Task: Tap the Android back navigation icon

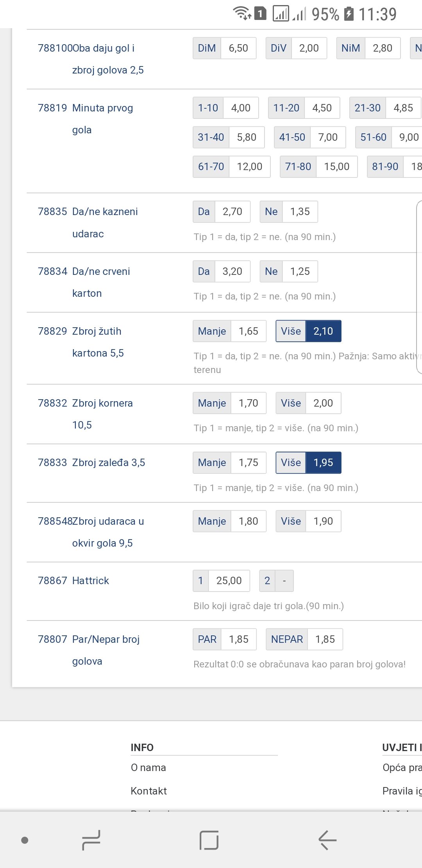Action: click(327, 840)
